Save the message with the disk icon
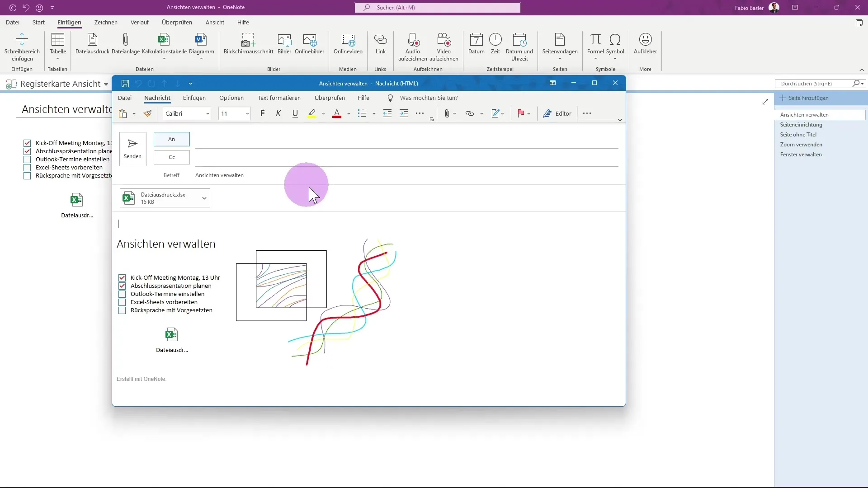This screenshot has width=868, height=488. pos(125,83)
